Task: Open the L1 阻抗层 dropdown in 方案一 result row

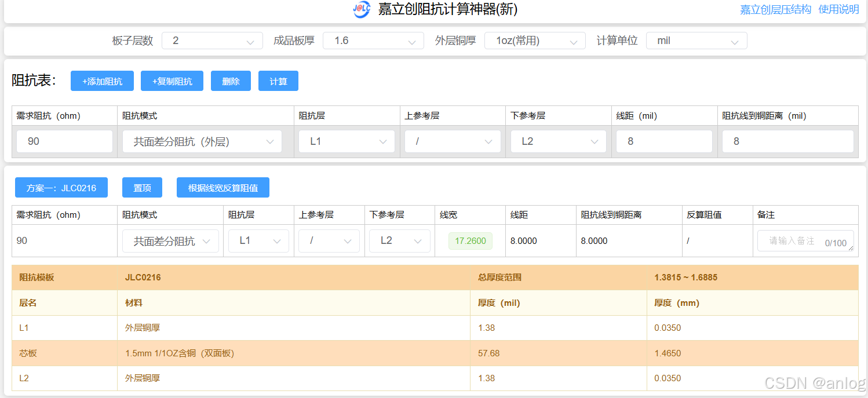Action: [x=258, y=241]
